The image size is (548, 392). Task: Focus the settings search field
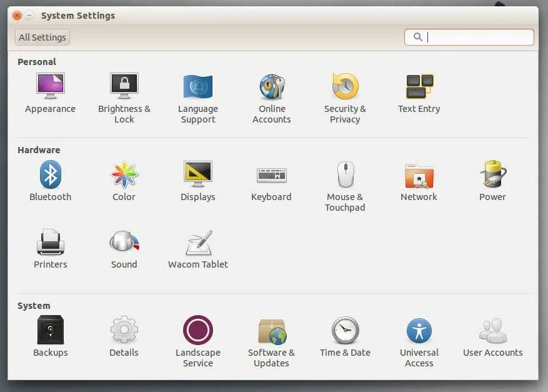coord(469,37)
